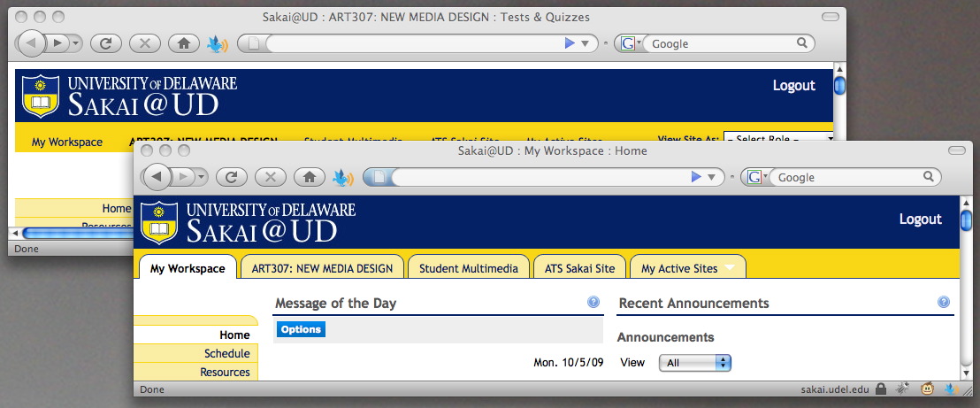Reload the My Workspace window page
Image resolution: width=980 pixels, height=408 pixels.
(x=231, y=177)
